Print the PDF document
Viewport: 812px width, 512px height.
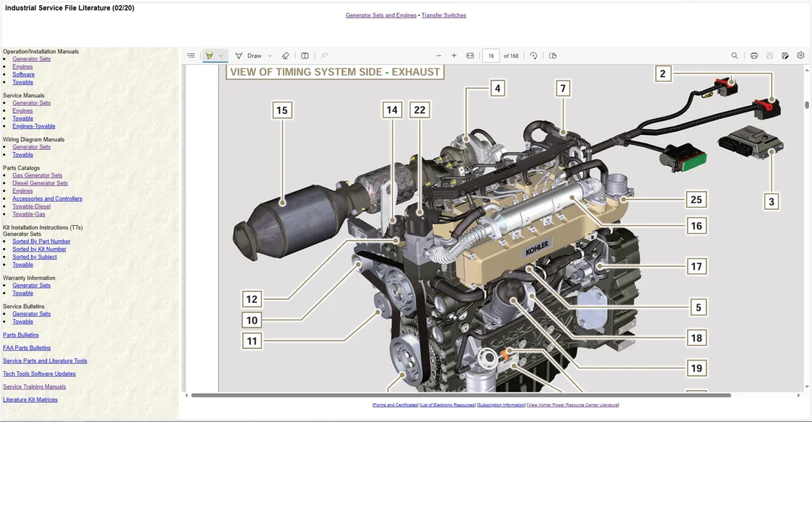(x=754, y=56)
